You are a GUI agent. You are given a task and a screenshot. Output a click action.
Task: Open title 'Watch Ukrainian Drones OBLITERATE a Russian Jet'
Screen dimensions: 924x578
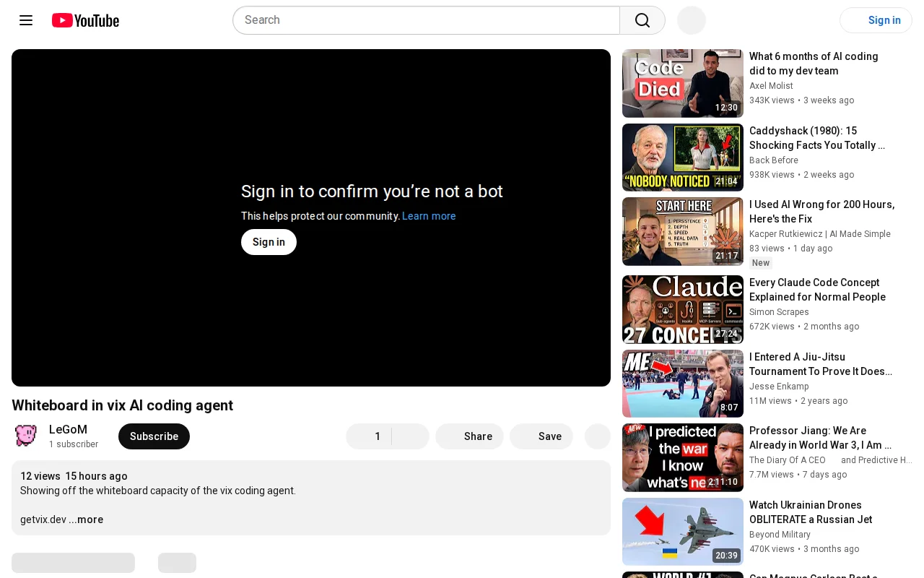click(811, 512)
